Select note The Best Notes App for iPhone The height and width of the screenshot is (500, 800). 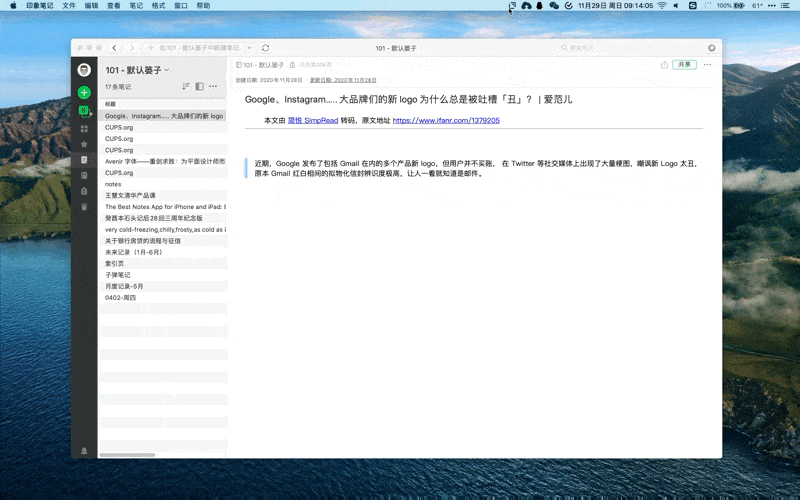point(162,207)
